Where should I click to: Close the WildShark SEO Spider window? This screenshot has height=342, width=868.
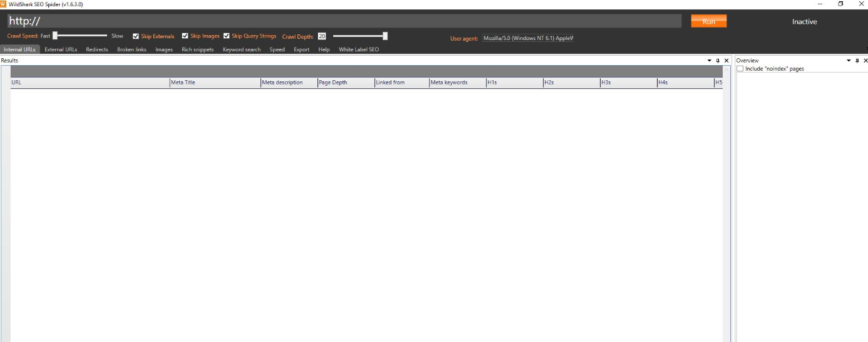pyautogui.click(x=860, y=4)
